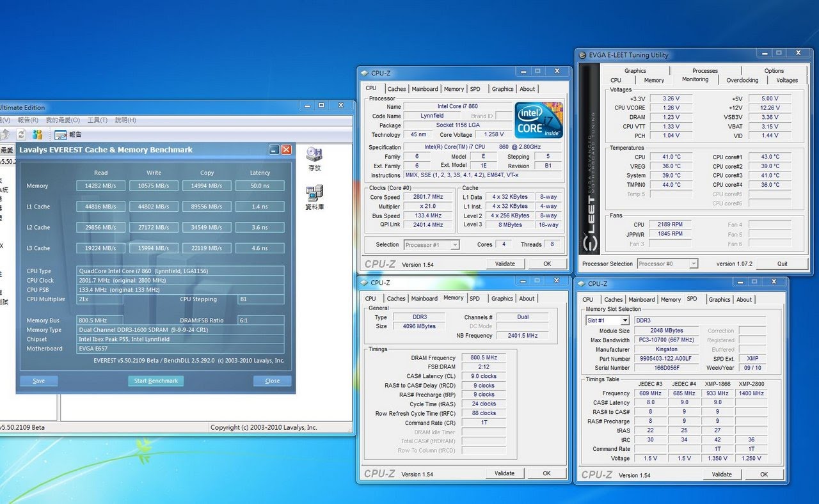
Task: Click the L3 Cache Write value 15994 MB/s
Action: pos(154,248)
